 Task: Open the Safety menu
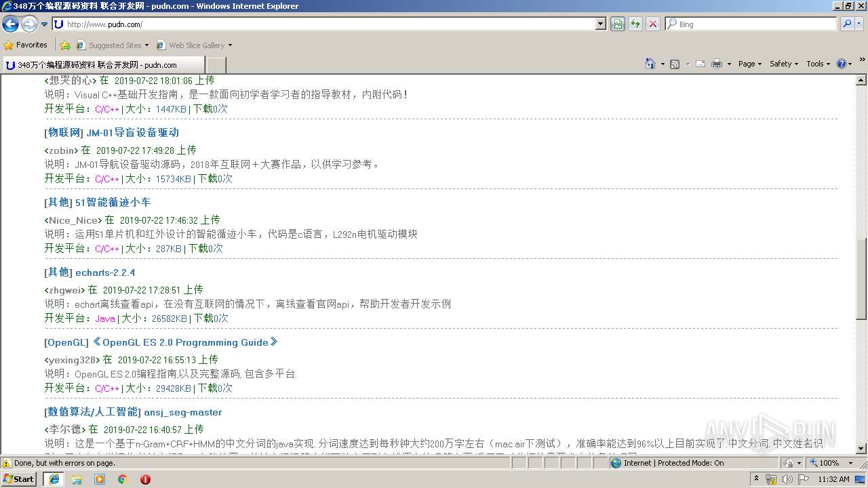pos(784,64)
